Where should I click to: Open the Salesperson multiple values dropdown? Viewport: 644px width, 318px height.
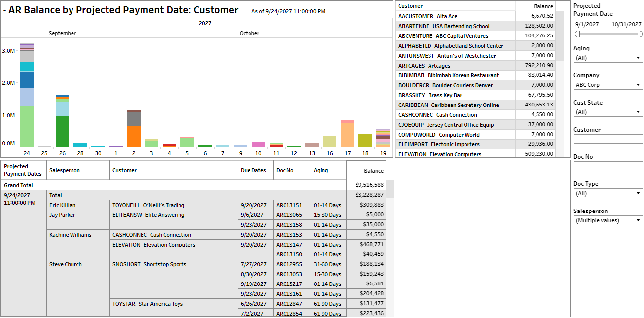608,220
